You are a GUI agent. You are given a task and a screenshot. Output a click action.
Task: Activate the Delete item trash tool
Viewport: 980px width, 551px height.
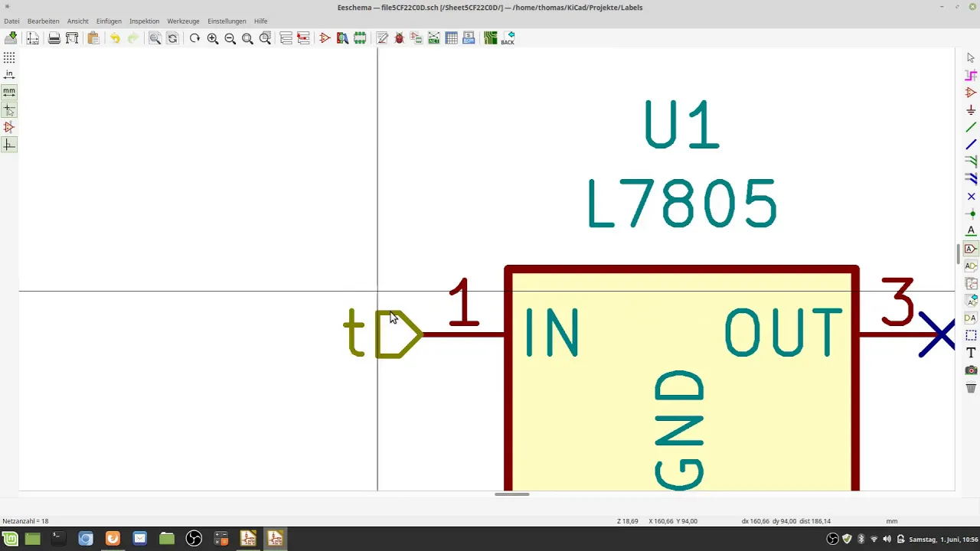click(x=971, y=388)
